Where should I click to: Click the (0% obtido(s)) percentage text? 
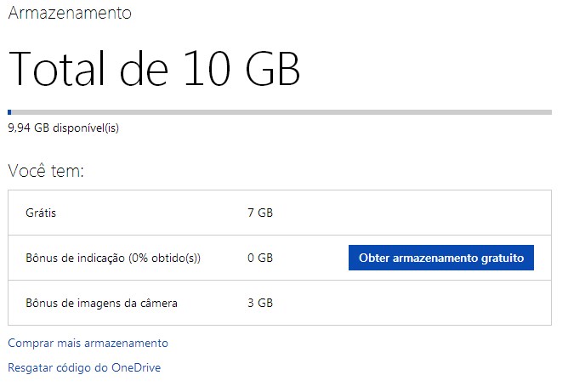tap(164, 258)
